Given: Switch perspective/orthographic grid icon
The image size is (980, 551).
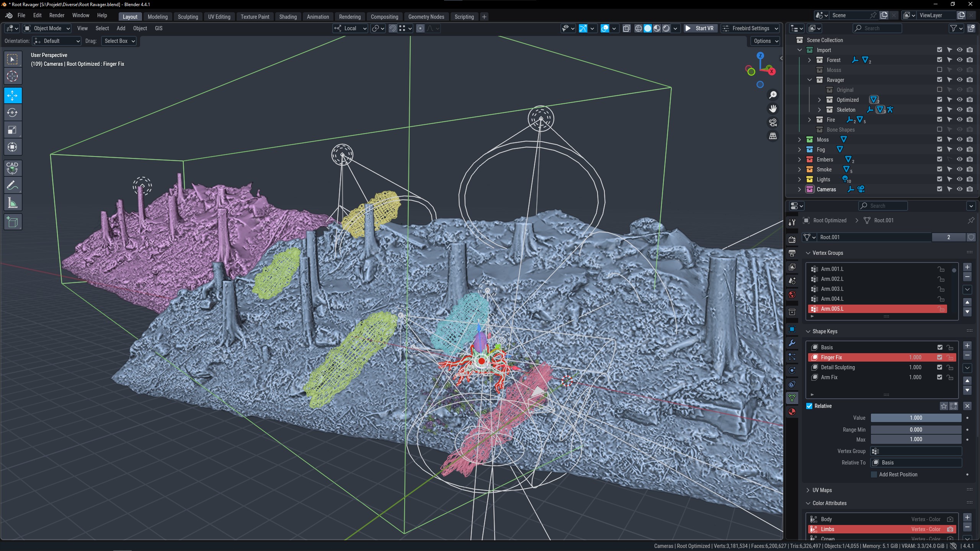Looking at the screenshot, I should tap(773, 136).
